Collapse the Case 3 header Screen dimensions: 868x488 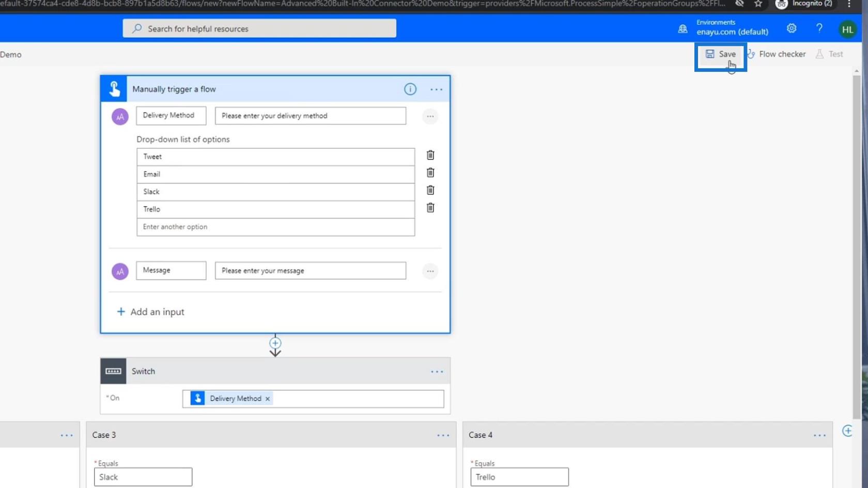271,435
